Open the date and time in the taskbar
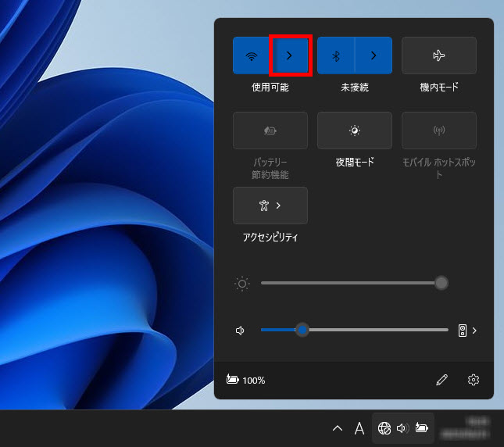The height and width of the screenshot is (447, 504). [466, 428]
